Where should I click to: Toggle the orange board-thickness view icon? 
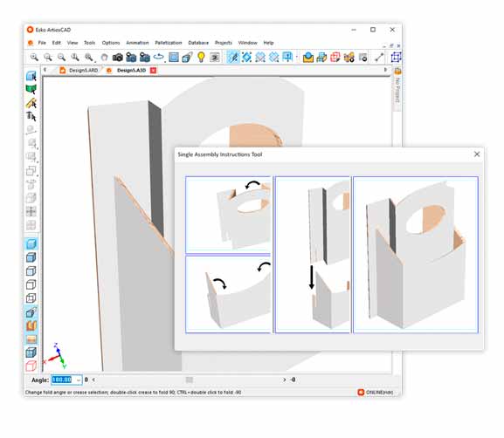(x=31, y=325)
